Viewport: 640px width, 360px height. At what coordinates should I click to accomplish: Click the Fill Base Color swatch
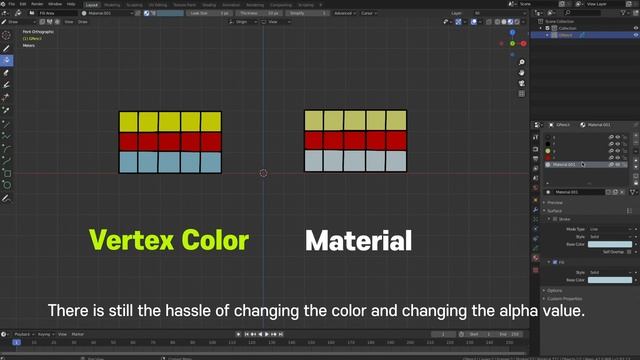click(x=610, y=280)
